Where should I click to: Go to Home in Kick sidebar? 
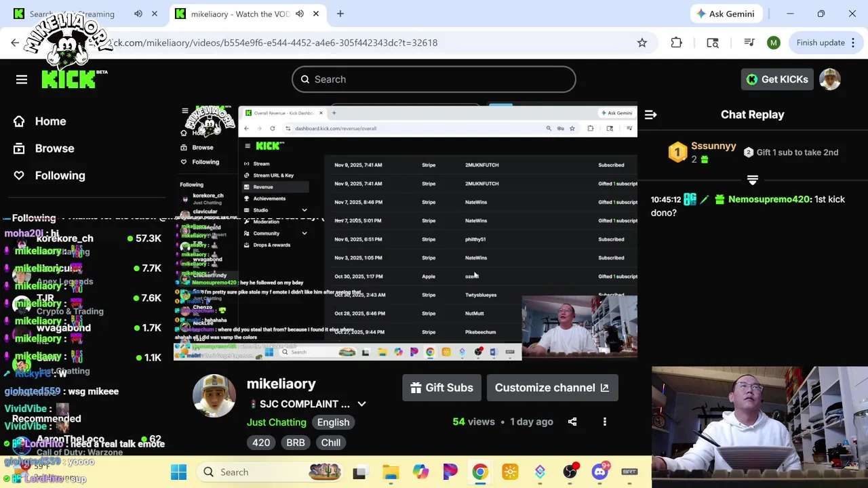click(x=50, y=121)
